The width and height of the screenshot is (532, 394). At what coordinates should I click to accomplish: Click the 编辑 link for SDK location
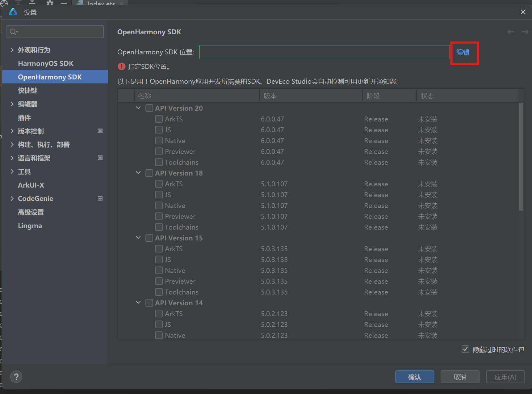pos(463,52)
